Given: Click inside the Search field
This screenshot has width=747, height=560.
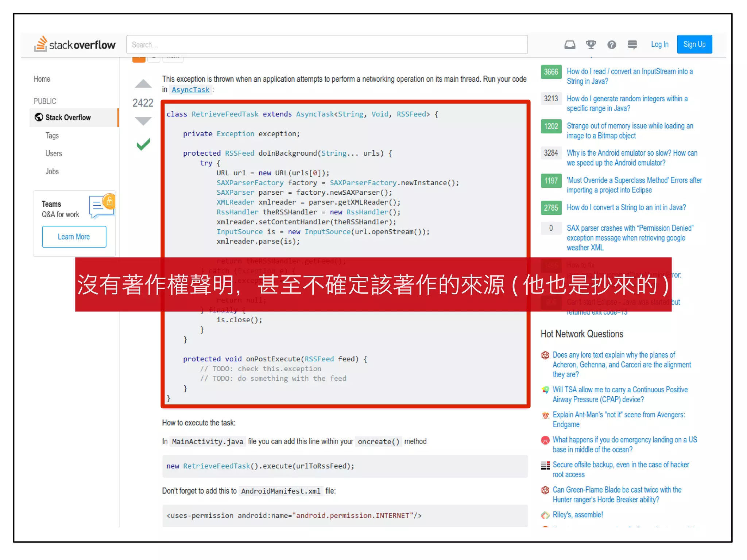Looking at the screenshot, I should point(327,44).
